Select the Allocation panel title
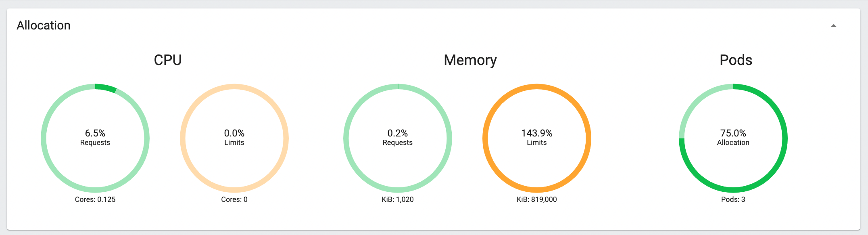 pos(44,25)
